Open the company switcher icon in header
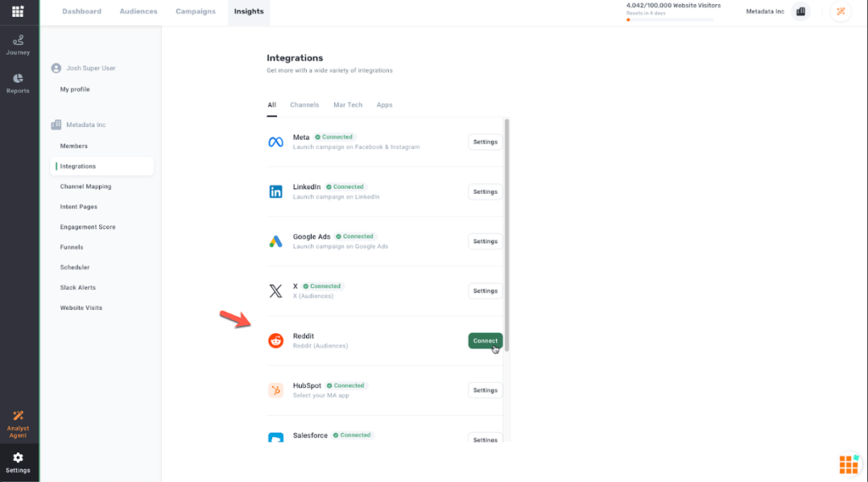This screenshot has height=482, width=868. (800, 12)
